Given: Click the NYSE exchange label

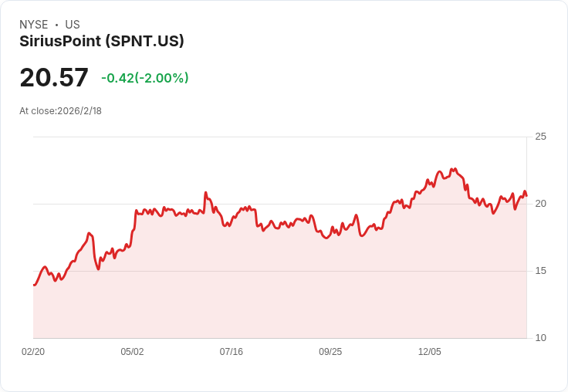Looking at the screenshot, I should pyautogui.click(x=33, y=25).
